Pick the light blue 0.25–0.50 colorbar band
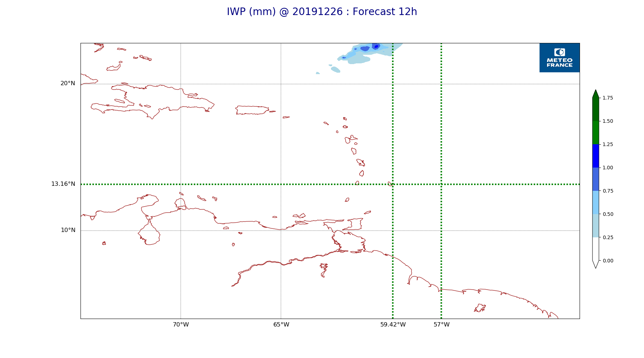The image size is (644, 358). click(595, 226)
